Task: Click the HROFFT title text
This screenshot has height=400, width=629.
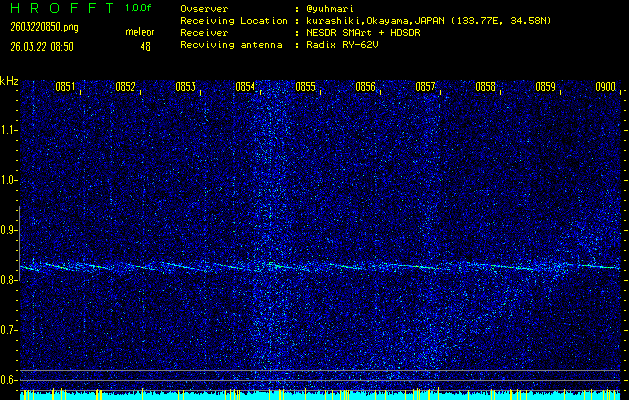Action: tap(59, 8)
